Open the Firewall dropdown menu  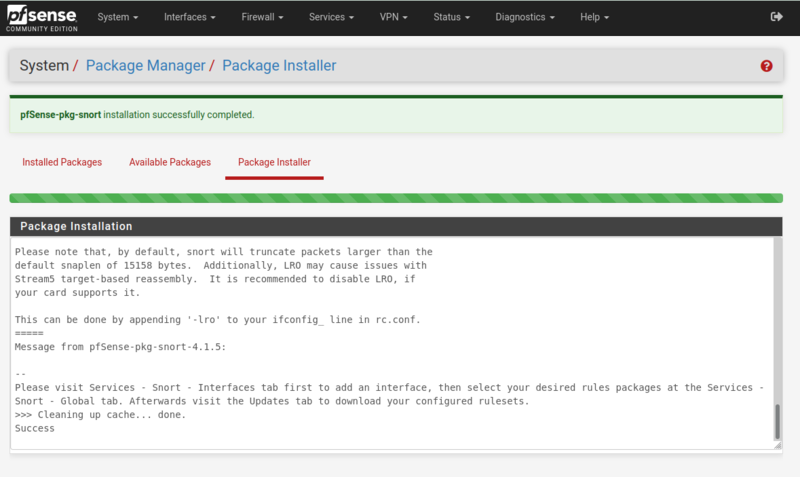pyautogui.click(x=262, y=17)
